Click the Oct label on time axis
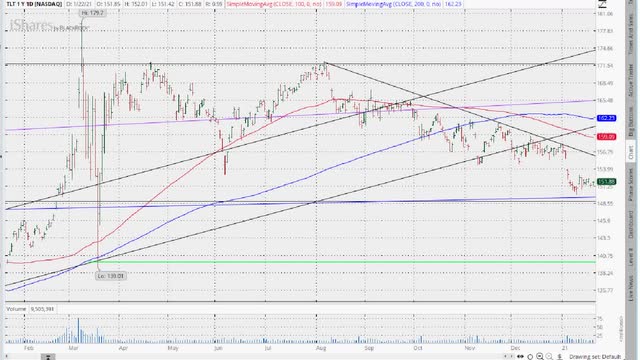The image size is (640, 360). [417, 348]
